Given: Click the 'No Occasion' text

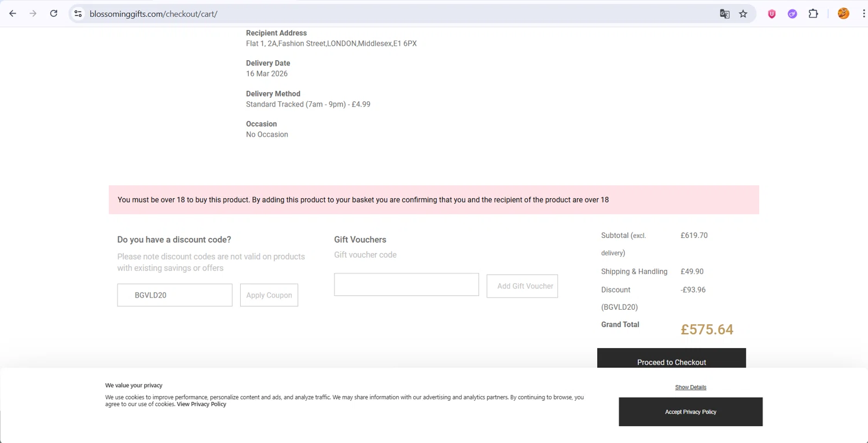Looking at the screenshot, I should click(267, 135).
